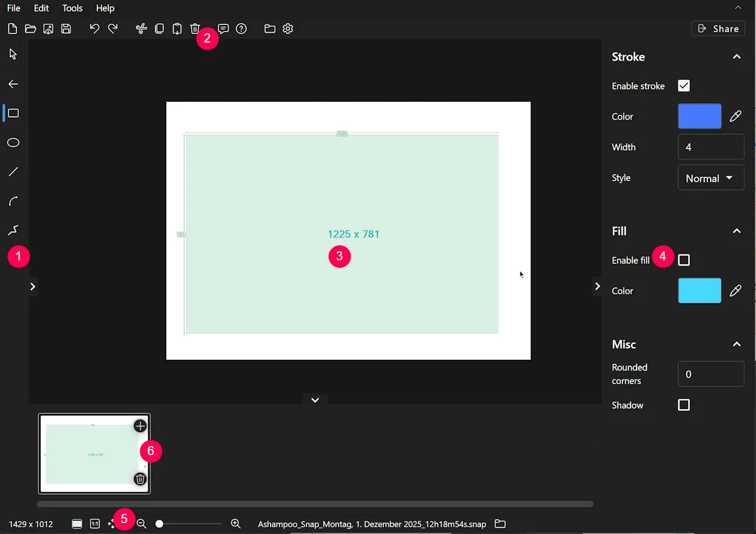Select the Arrow drawing tool
This screenshot has width=756, height=534.
point(13,84)
